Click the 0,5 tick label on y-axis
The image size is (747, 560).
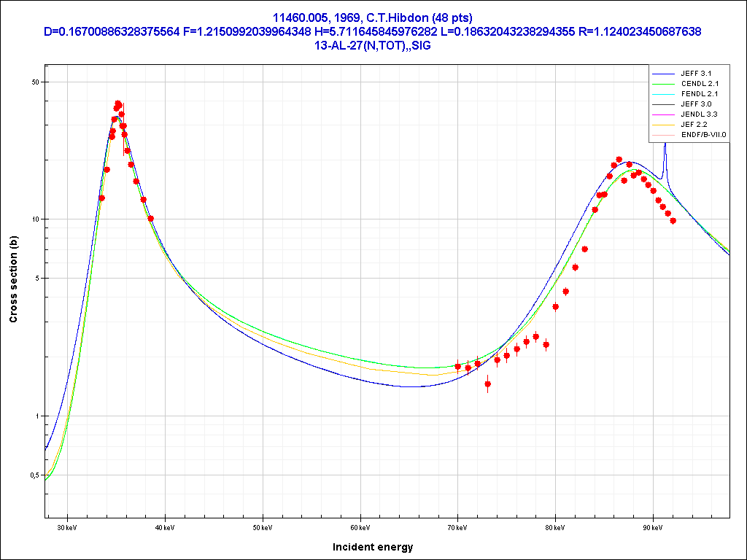(33, 475)
